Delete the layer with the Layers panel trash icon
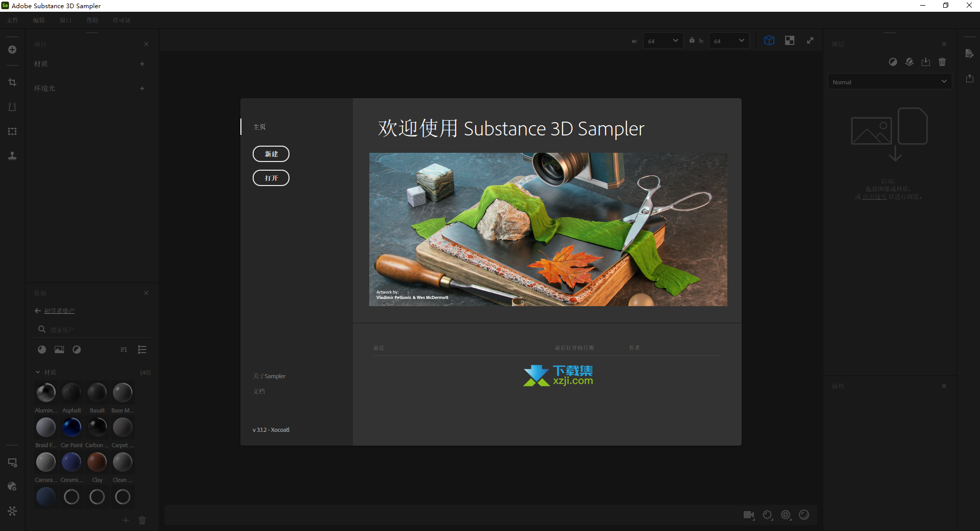This screenshot has width=980, height=531. [942, 62]
